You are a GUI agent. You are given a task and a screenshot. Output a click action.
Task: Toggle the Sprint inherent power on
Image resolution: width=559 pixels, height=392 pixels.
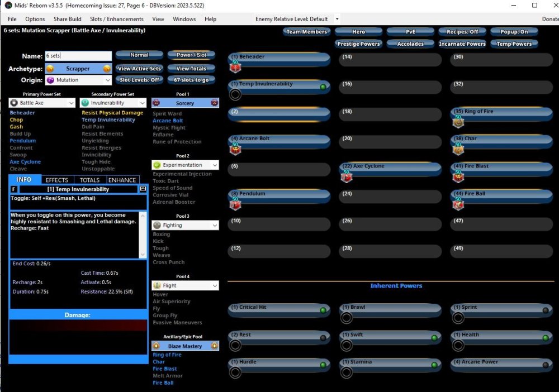tap(546, 310)
